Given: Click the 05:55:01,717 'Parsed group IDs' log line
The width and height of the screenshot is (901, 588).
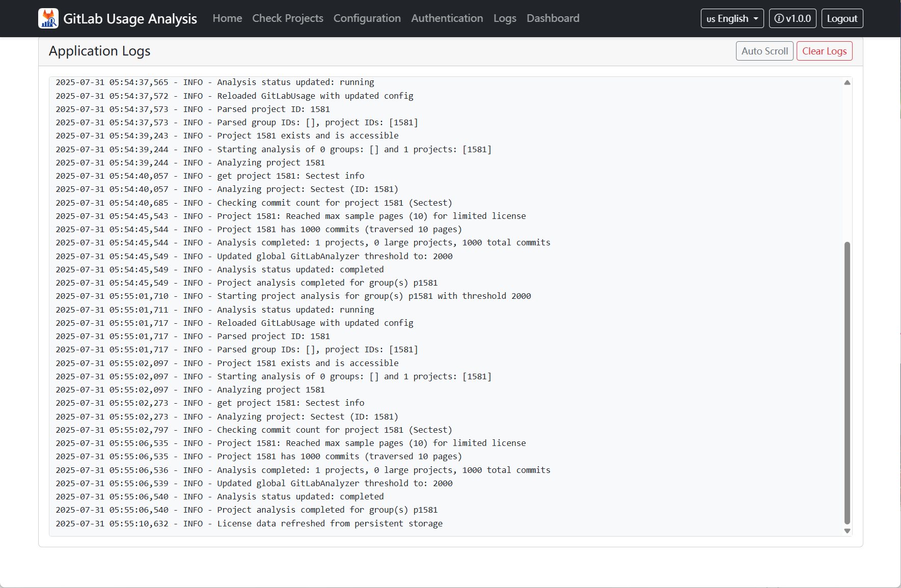Looking at the screenshot, I should click(x=237, y=349).
